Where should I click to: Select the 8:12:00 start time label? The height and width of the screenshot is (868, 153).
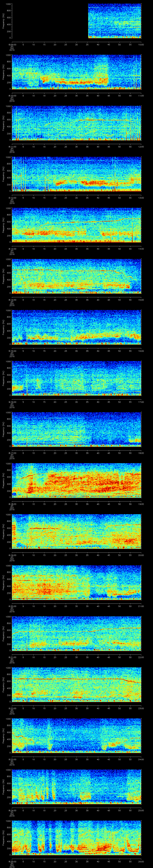tap(12, 197)
